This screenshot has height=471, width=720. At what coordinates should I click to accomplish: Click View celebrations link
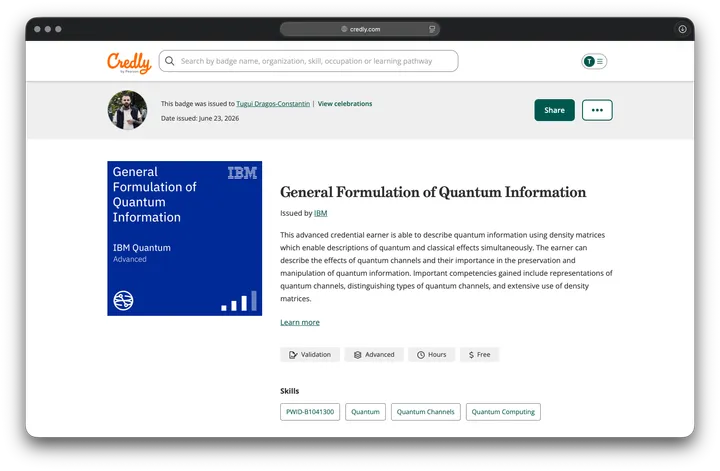tap(345, 104)
